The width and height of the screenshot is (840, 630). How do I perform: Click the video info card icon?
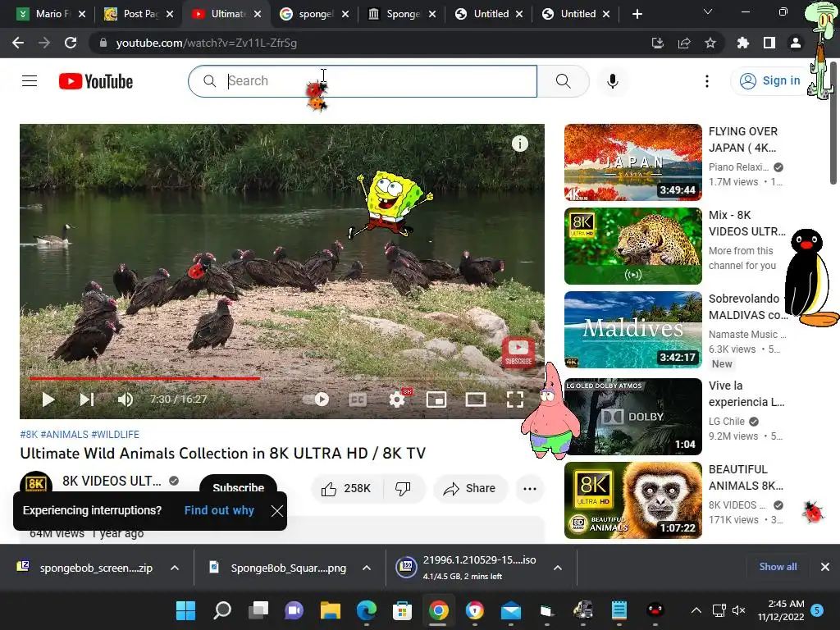click(x=519, y=144)
